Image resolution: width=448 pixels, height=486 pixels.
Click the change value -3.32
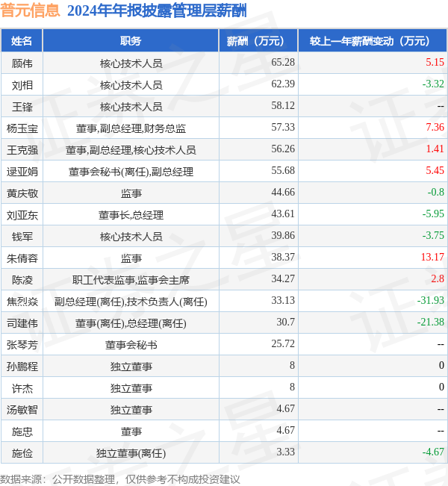pyautogui.click(x=433, y=84)
